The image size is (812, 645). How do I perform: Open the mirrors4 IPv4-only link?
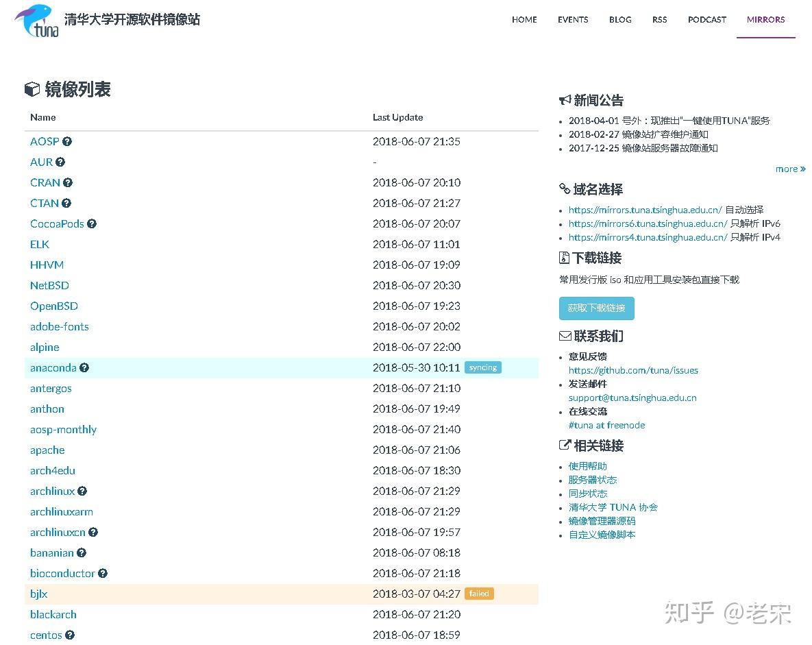(648, 237)
